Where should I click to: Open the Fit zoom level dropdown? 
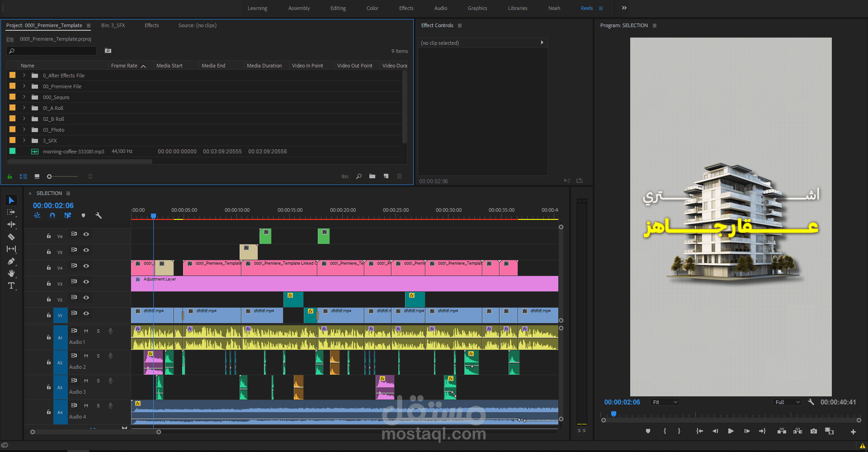665,402
